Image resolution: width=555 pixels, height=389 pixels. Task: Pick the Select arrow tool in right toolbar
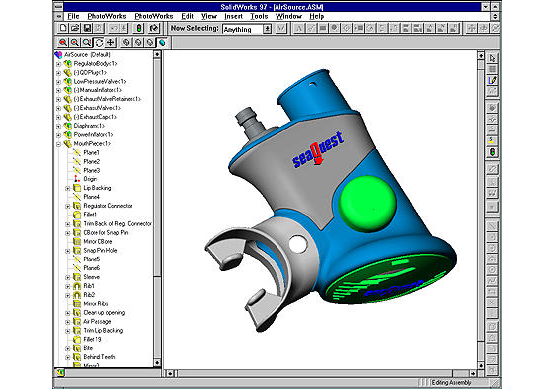click(x=492, y=58)
